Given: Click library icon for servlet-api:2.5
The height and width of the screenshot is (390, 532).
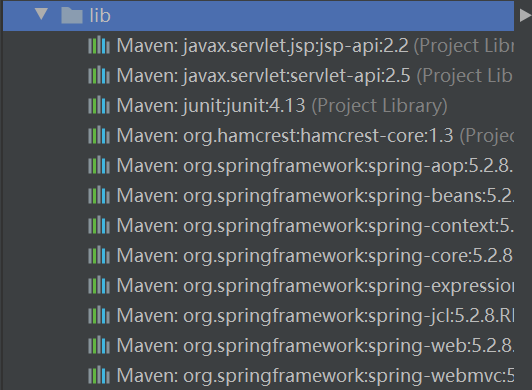Looking at the screenshot, I should pos(99,75).
